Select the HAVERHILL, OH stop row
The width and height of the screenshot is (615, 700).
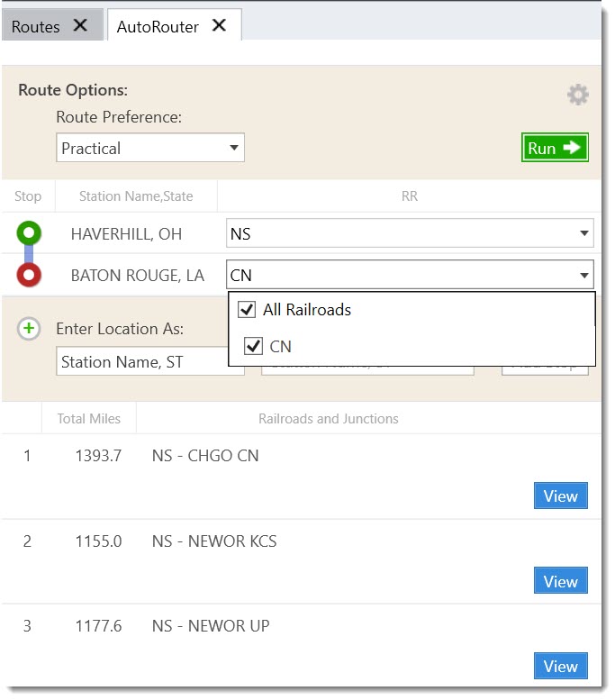point(126,234)
